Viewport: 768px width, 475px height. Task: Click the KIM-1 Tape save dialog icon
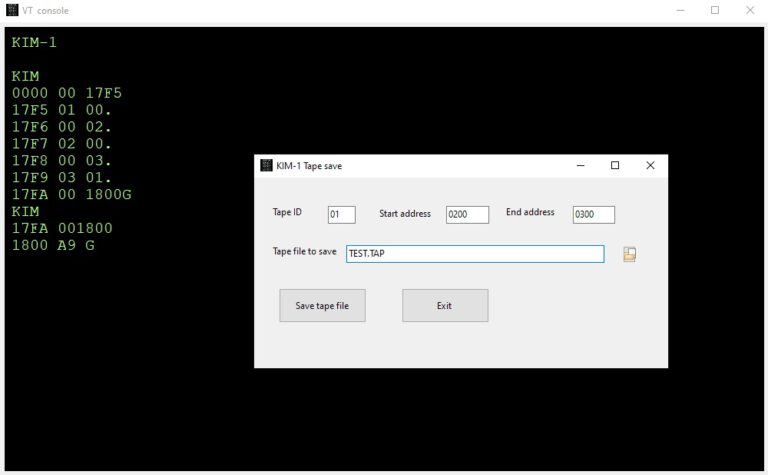click(x=266, y=165)
